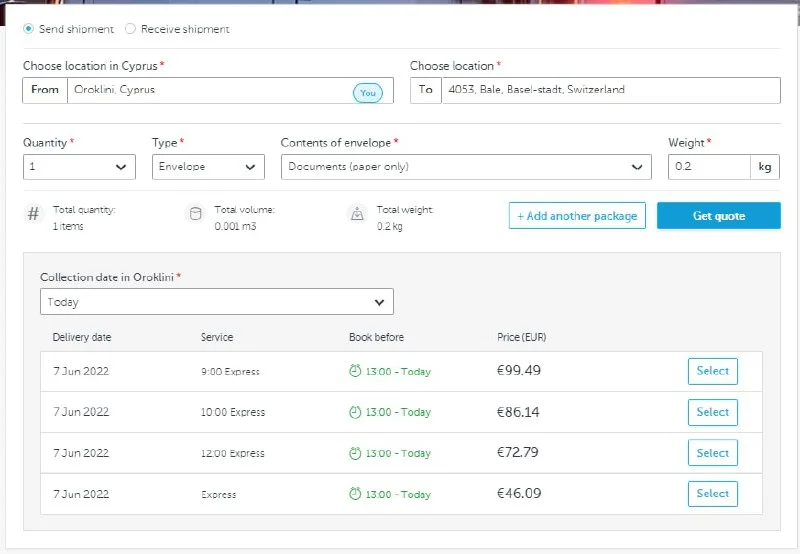Select the Receive shipment radio option

(131, 29)
